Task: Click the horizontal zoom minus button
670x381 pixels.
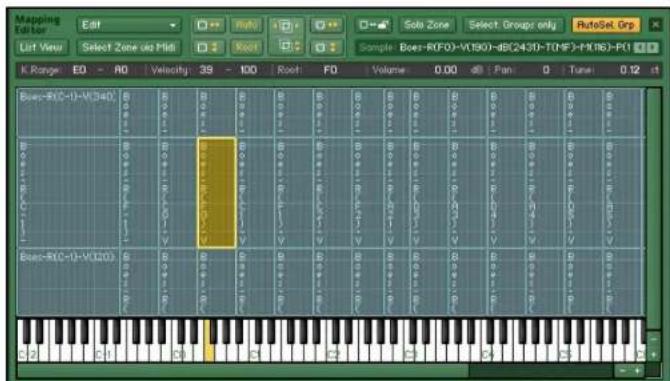Action: (x=623, y=370)
